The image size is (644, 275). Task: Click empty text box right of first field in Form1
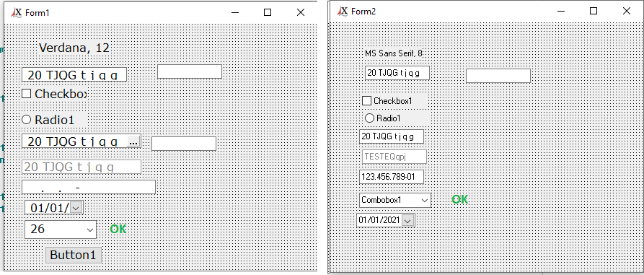coord(190,71)
